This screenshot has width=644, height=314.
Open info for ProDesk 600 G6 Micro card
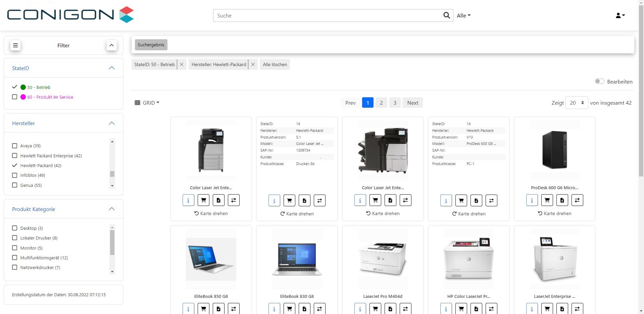click(x=532, y=200)
